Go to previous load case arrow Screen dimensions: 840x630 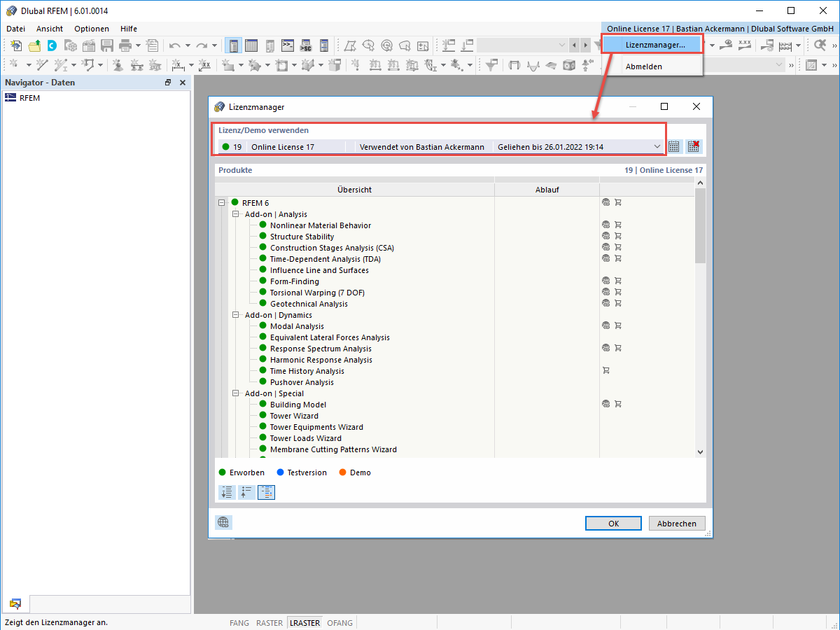point(575,45)
